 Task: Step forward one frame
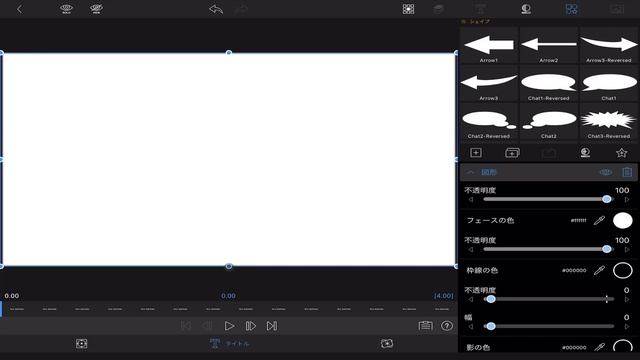tap(251, 326)
